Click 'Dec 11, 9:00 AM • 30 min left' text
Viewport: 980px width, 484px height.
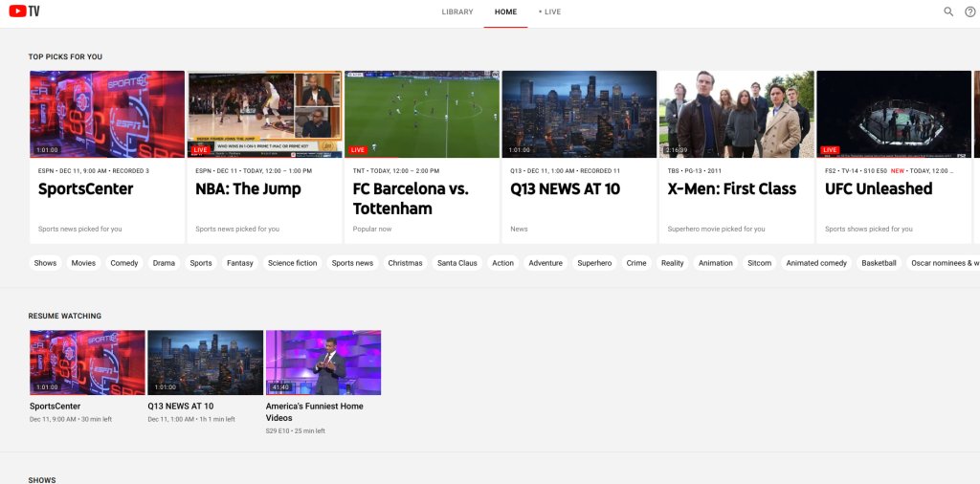click(x=71, y=419)
